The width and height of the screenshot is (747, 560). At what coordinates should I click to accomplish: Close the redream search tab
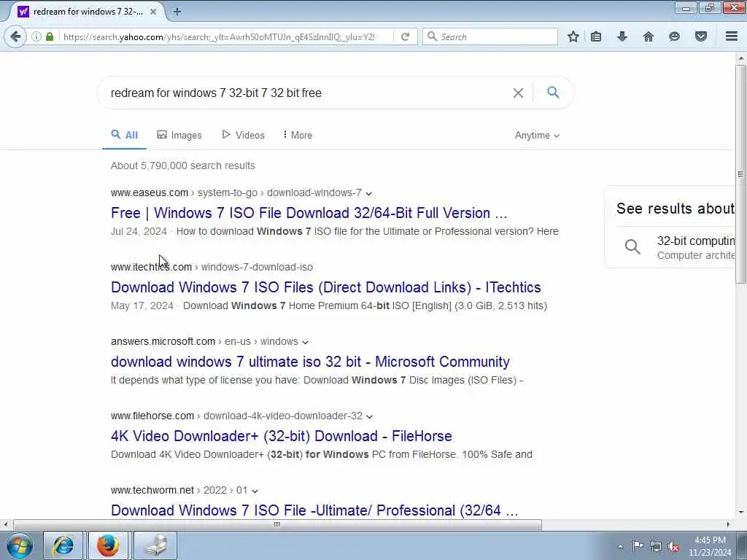click(153, 12)
